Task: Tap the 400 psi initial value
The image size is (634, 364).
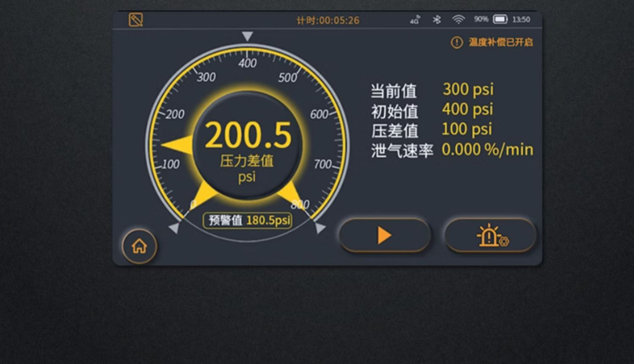Action: pyautogui.click(x=467, y=109)
